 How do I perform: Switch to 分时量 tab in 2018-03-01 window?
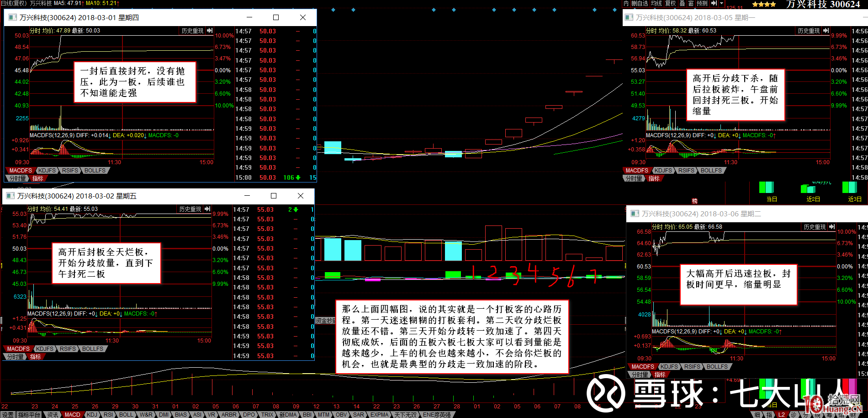(x=17, y=178)
